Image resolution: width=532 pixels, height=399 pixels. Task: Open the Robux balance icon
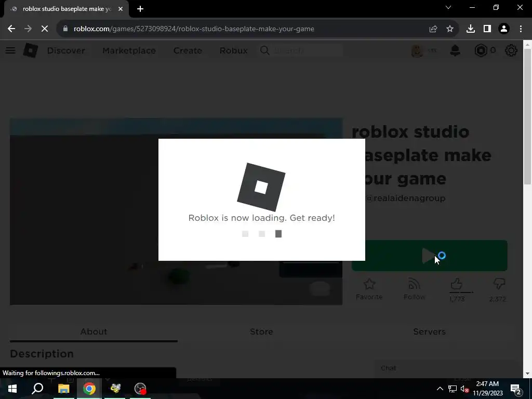pyautogui.click(x=481, y=50)
